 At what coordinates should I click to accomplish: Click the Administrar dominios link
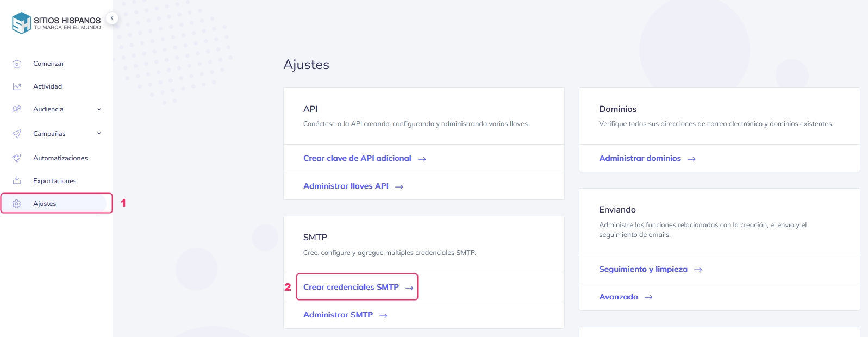coord(640,158)
